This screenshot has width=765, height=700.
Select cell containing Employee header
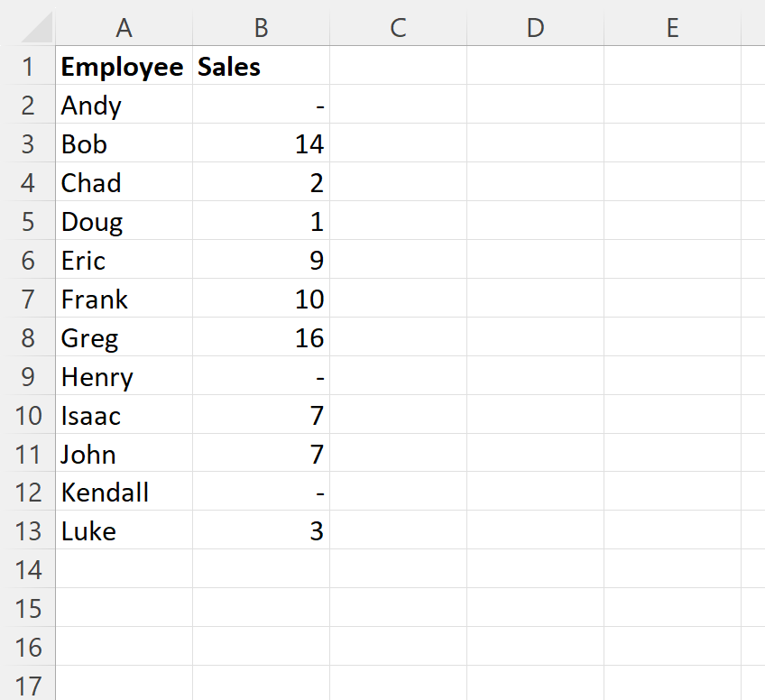(123, 66)
